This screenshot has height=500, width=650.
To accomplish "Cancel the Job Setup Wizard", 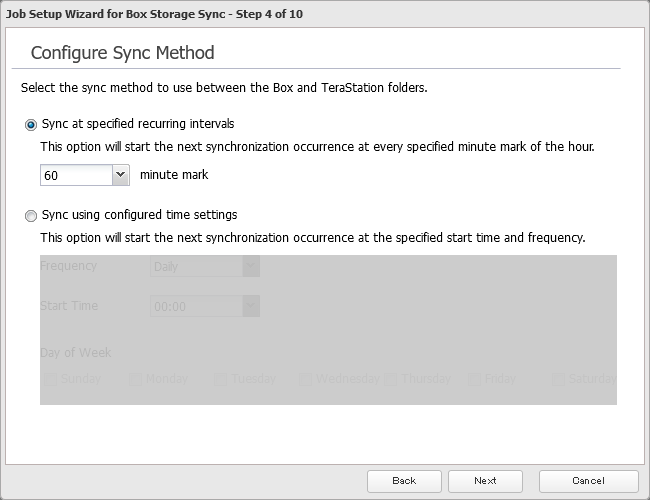I will [588, 481].
